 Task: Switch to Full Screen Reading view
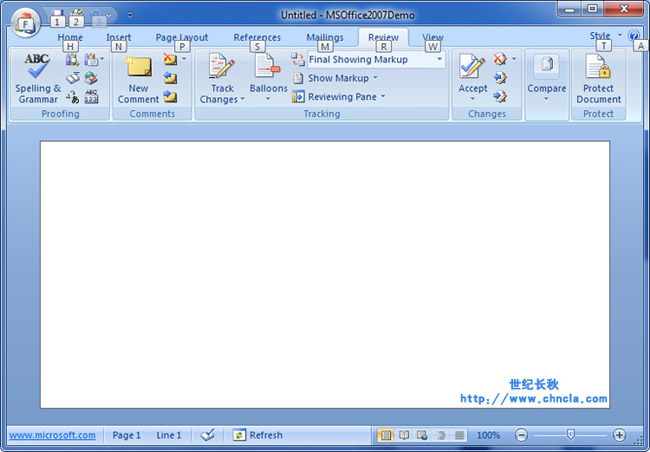(404, 435)
